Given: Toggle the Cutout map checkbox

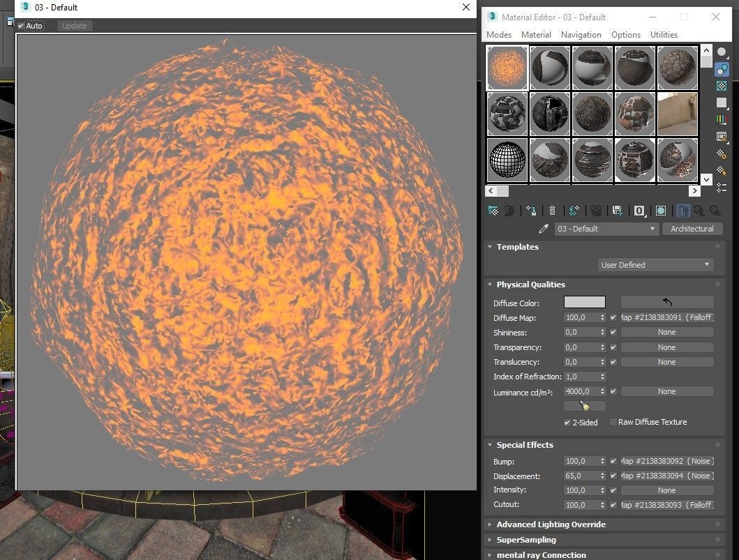Looking at the screenshot, I should [x=613, y=505].
